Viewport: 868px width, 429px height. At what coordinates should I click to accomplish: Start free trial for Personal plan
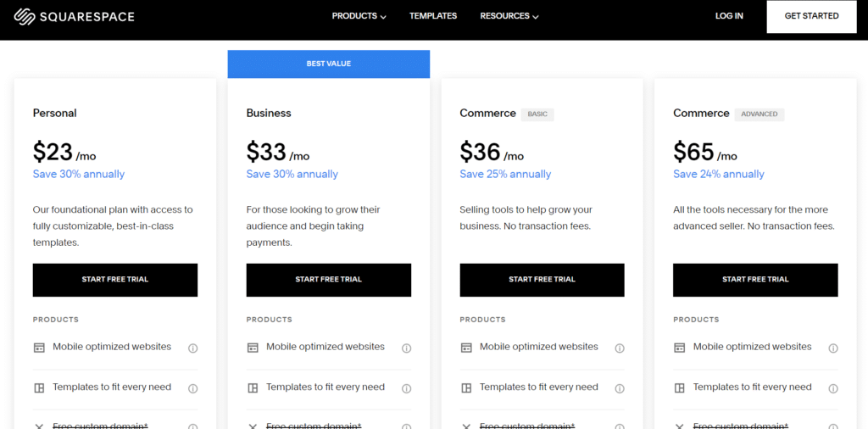click(115, 280)
